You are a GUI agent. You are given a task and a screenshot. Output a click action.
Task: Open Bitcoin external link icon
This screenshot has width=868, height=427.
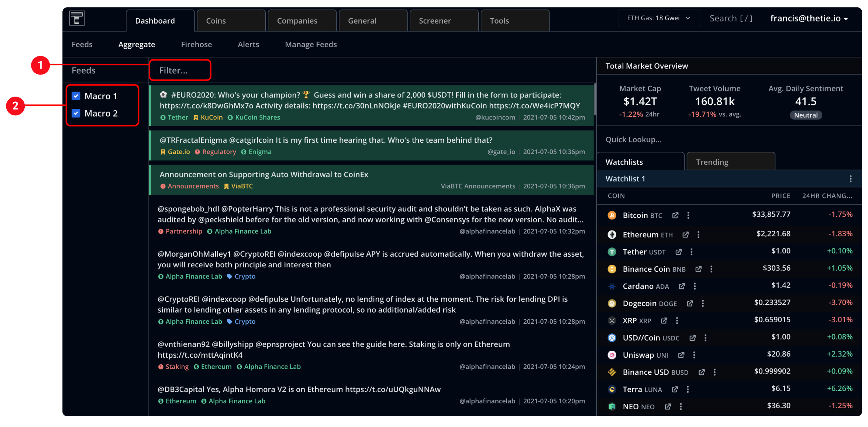(x=675, y=215)
